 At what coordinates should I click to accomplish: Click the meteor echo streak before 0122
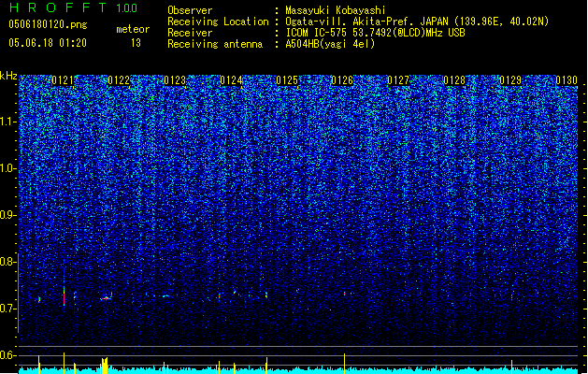click(107, 298)
